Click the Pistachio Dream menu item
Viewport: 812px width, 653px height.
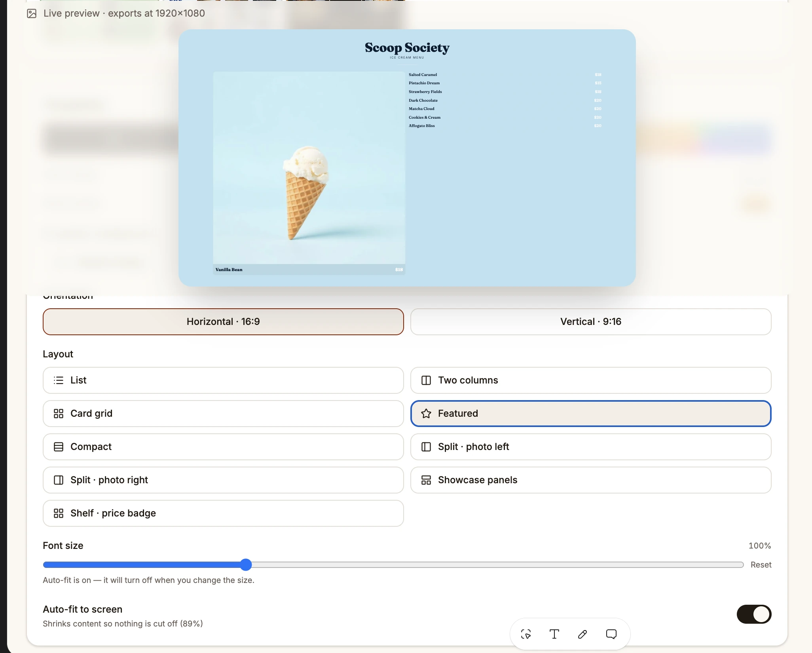[x=424, y=83]
